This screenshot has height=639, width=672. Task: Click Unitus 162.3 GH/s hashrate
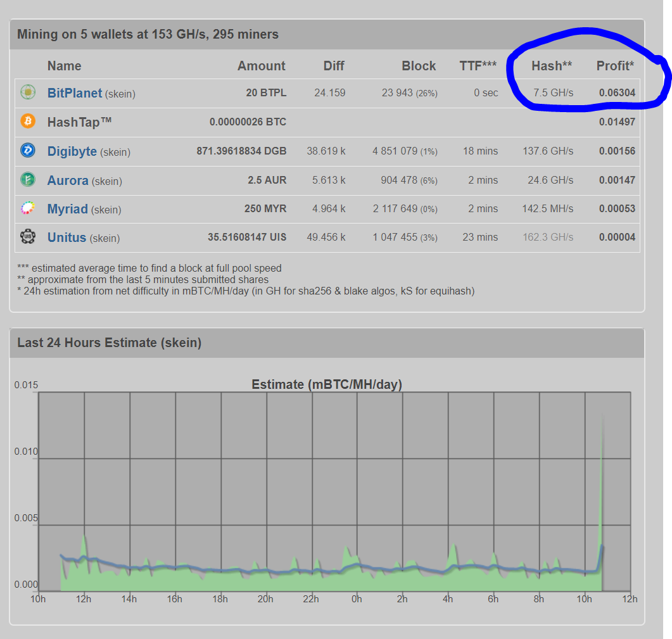point(548,237)
